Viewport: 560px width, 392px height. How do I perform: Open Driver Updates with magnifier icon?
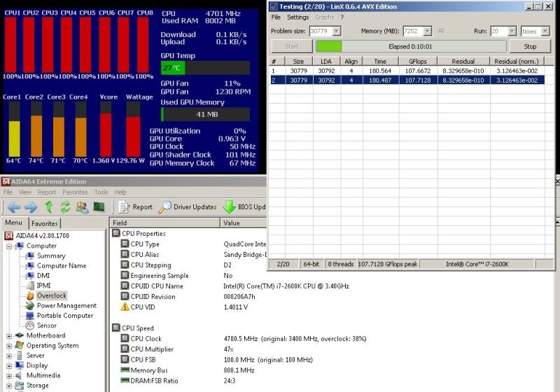pos(188,207)
